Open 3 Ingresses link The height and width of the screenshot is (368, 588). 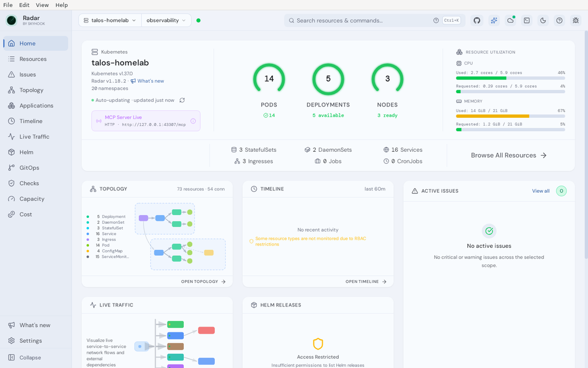pos(254,161)
